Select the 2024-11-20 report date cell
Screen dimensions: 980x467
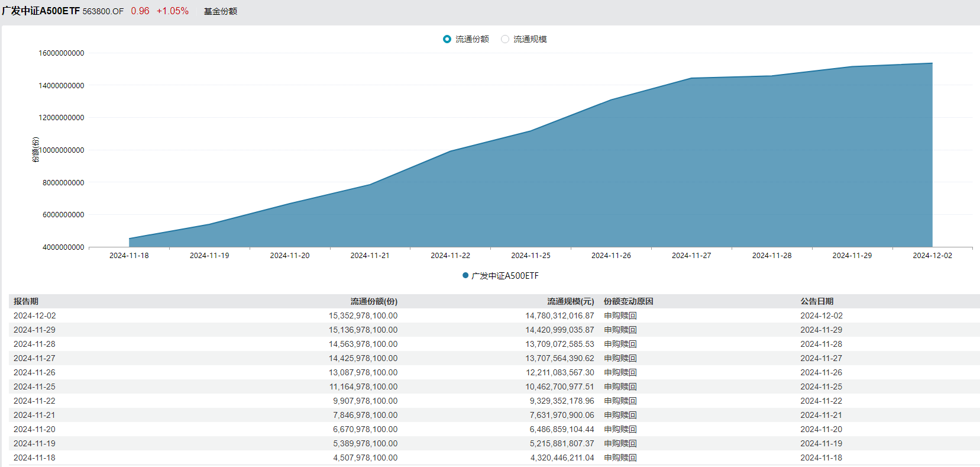(35, 429)
